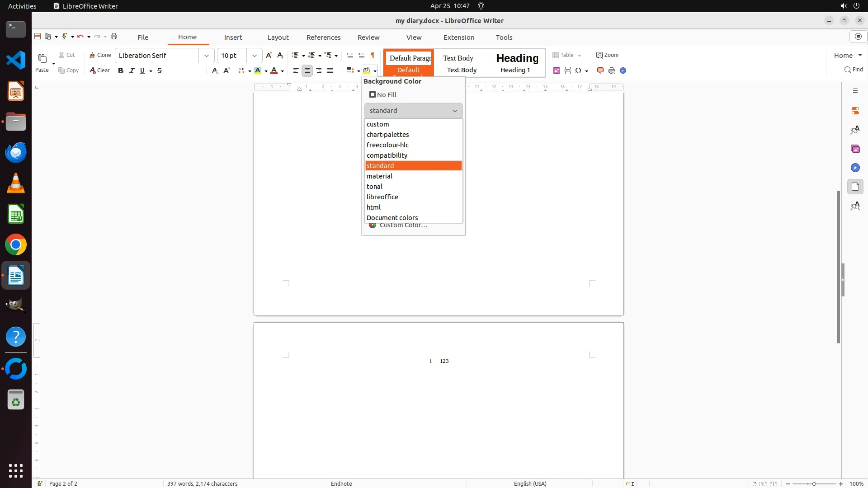The height and width of the screenshot is (488, 868).
Task: Toggle bold formatting
Action: [120, 70]
